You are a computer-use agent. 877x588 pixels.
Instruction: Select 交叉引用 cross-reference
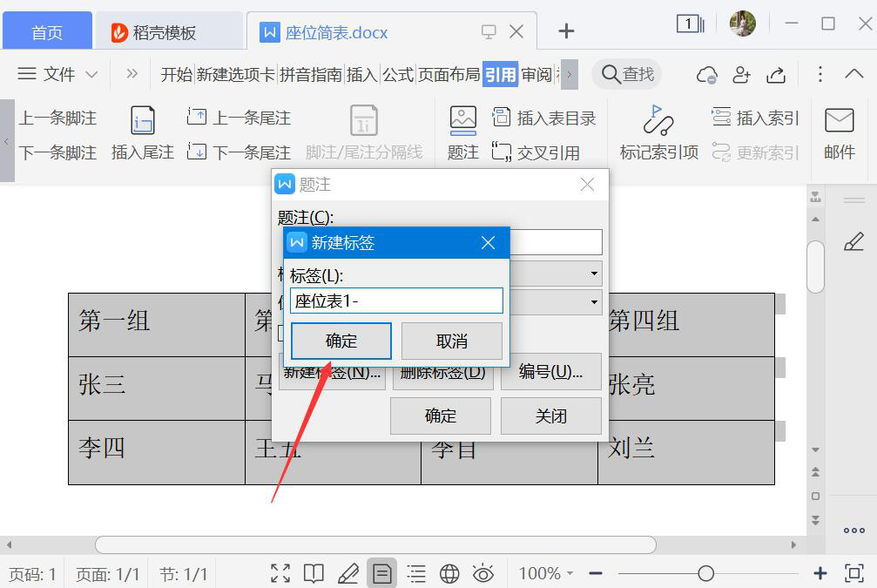click(536, 152)
